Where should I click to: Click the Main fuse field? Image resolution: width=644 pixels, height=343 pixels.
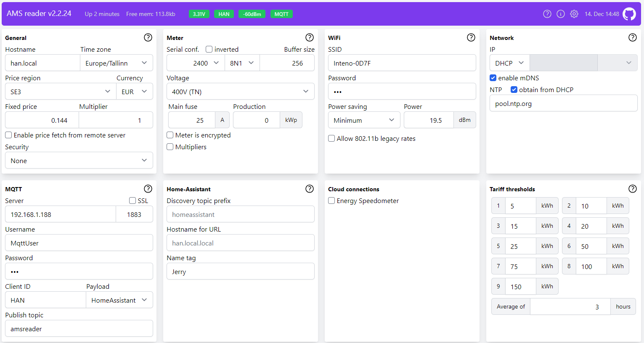tap(192, 120)
